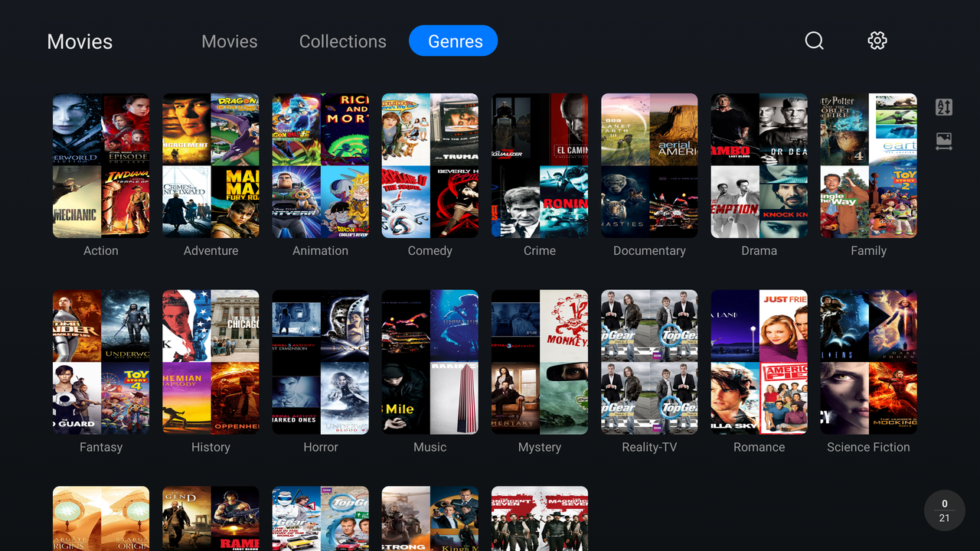980x551 pixels.
Task: Click the Science Fiction genre label
Action: (x=868, y=448)
